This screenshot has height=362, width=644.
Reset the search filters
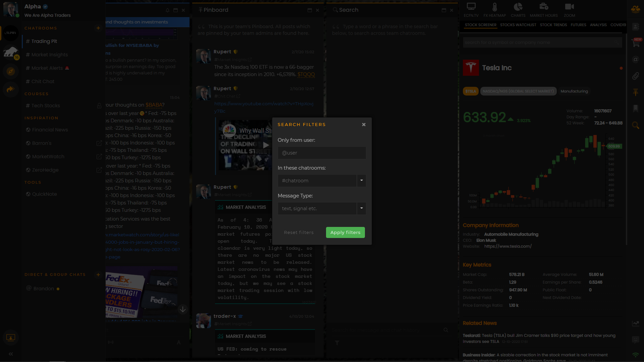click(x=299, y=233)
